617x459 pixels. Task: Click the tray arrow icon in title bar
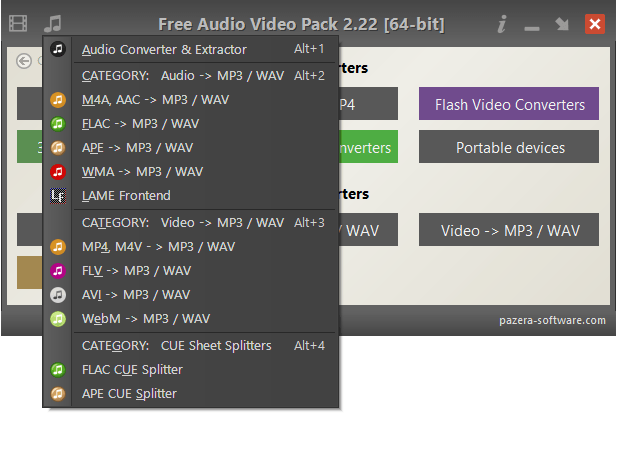coord(562,24)
